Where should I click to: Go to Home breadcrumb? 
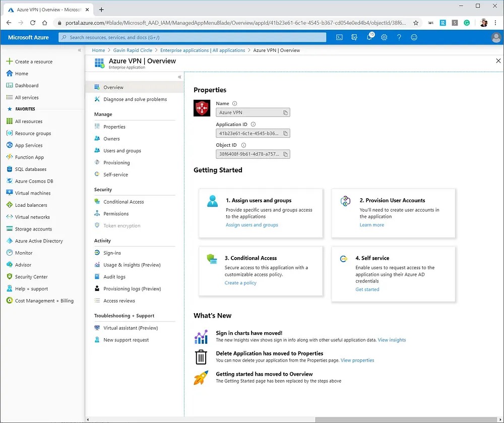point(98,50)
